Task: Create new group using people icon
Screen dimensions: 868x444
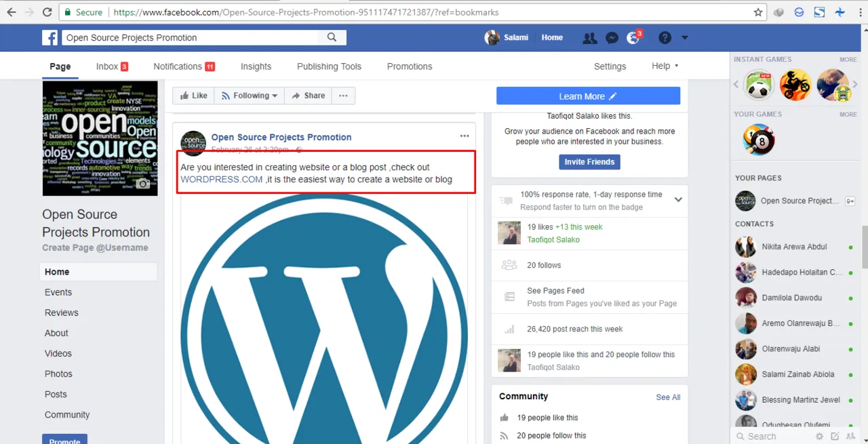Action: (850, 437)
